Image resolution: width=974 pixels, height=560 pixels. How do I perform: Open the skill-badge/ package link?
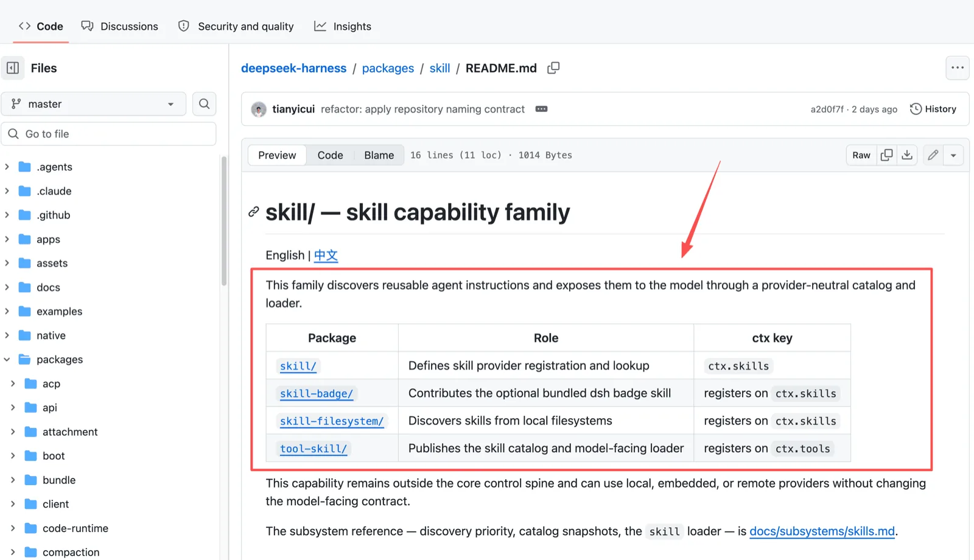click(317, 394)
